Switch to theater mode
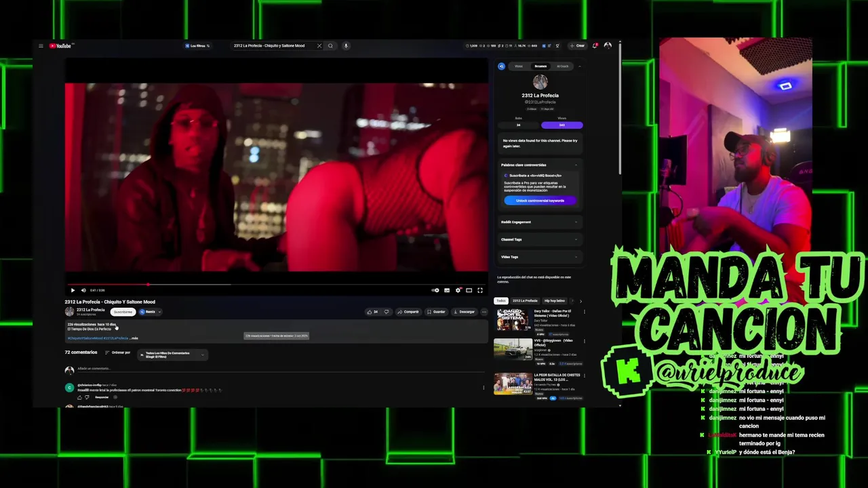Viewport: 868px width, 488px height. pyautogui.click(x=469, y=290)
